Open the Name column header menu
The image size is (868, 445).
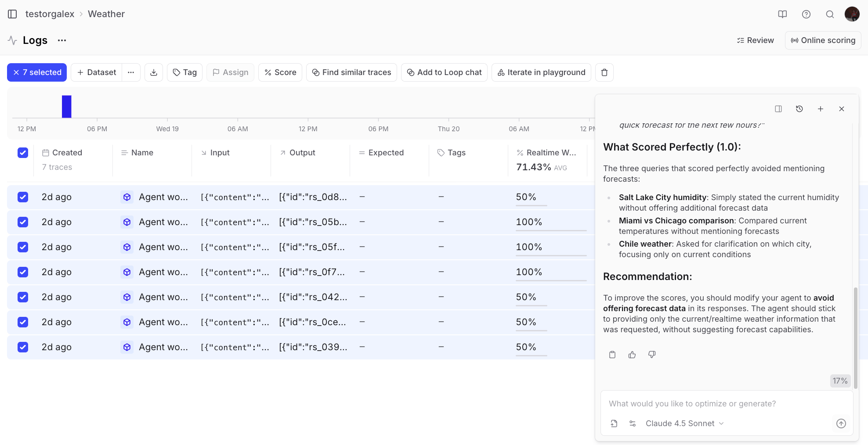tap(137, 153)
